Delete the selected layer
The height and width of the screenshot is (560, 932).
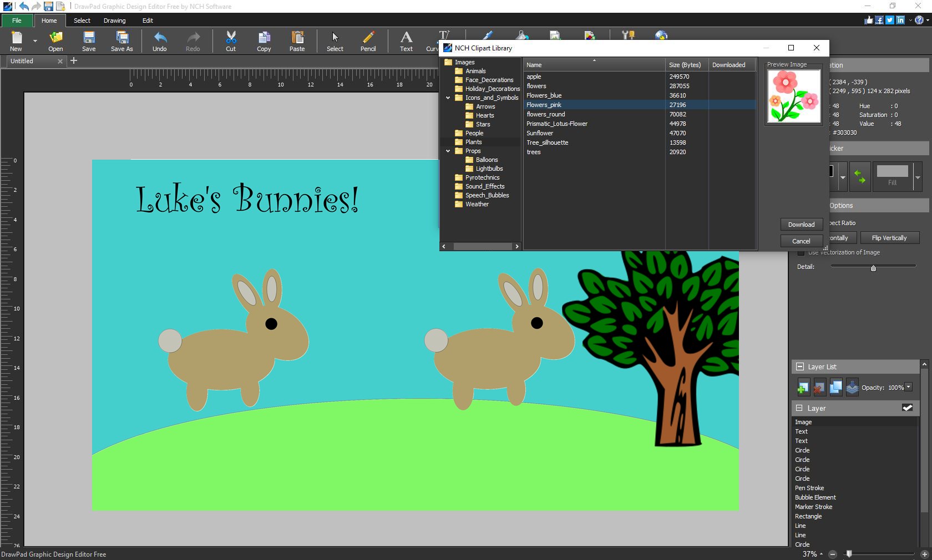(819, 388)
